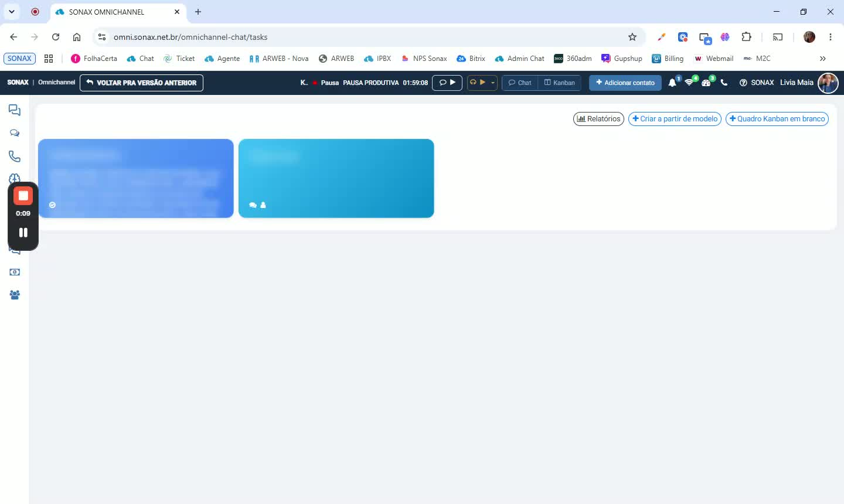Stop the screen recording with red button
Image resolution: width=844 pixels, height=504 pixels.
click(x=23, y=196)
